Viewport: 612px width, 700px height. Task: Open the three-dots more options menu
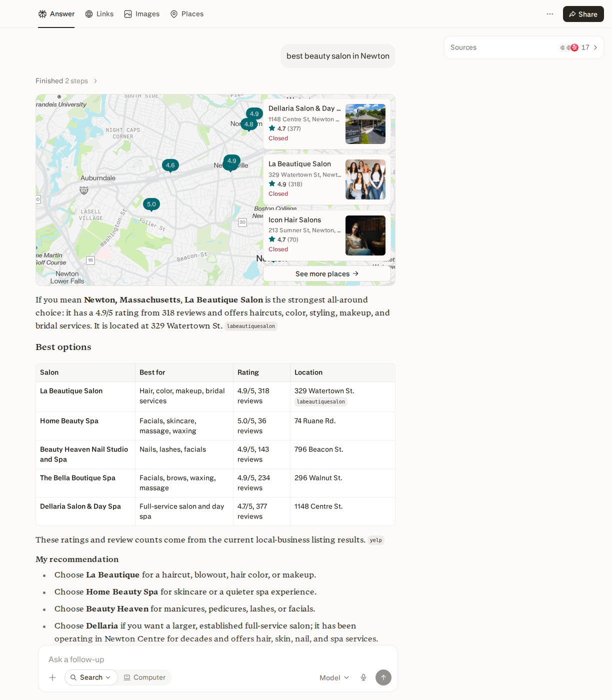550,14
